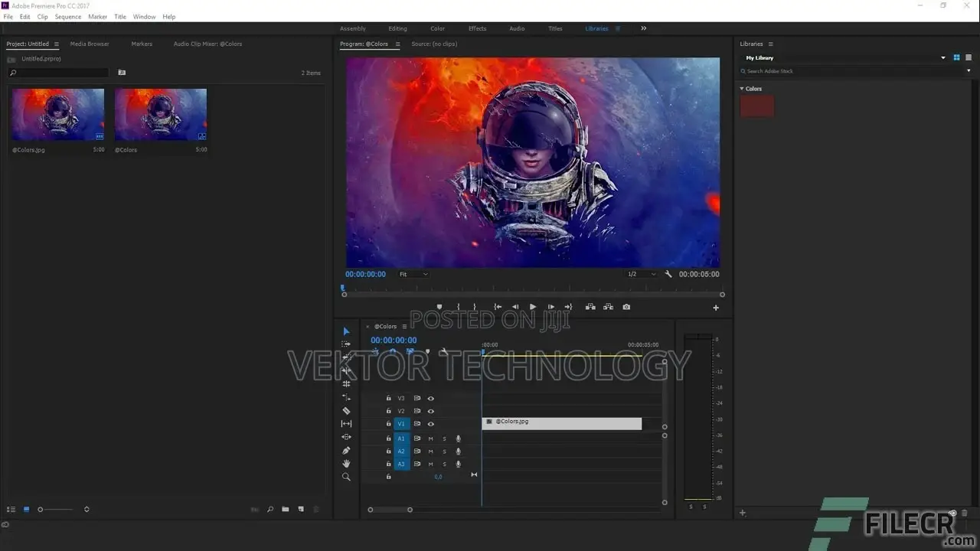Add Marker in the Program Monitor
Screen dimensions: 980x551
(x=439, y=307)
